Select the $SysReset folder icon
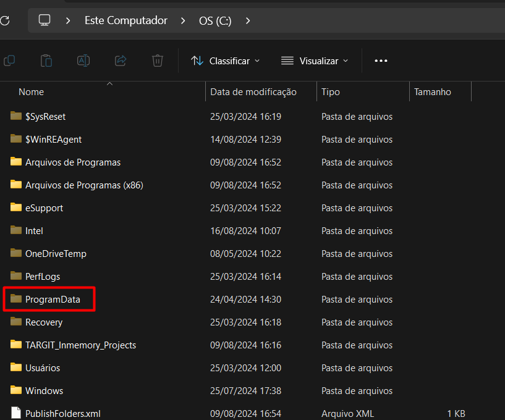The height and width of the screenshot is (420, 505). pos(16,115)
